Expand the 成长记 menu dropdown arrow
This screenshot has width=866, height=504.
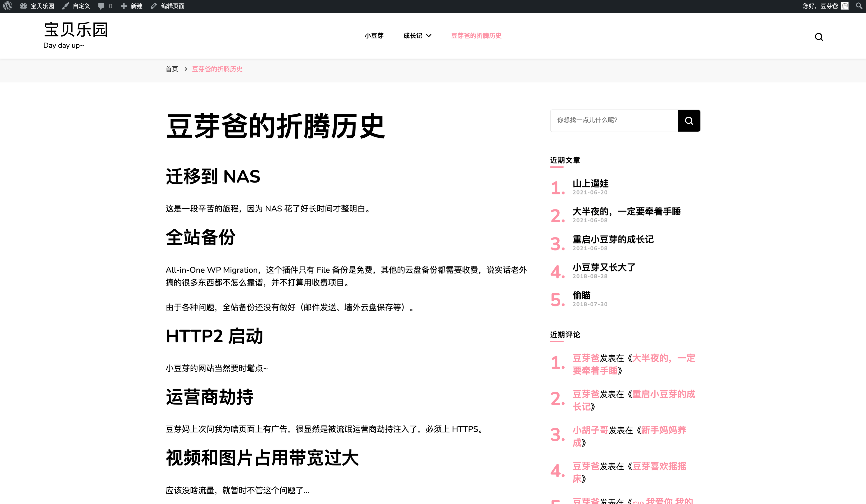(429, 36)
